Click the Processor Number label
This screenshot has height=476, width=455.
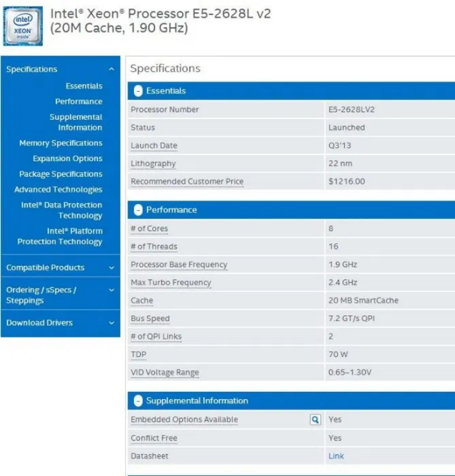(x=165, y=109)
